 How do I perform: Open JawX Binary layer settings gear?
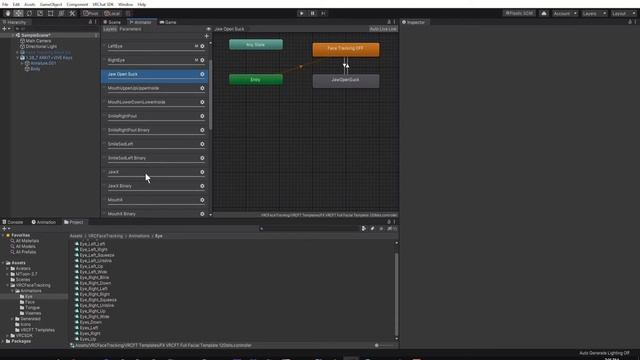202,186
